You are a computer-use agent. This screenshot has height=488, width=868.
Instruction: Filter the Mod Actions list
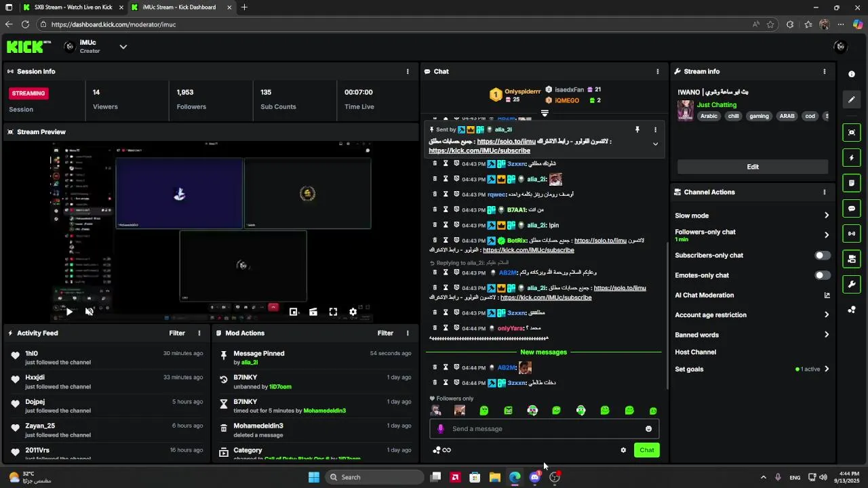point(385,333)
